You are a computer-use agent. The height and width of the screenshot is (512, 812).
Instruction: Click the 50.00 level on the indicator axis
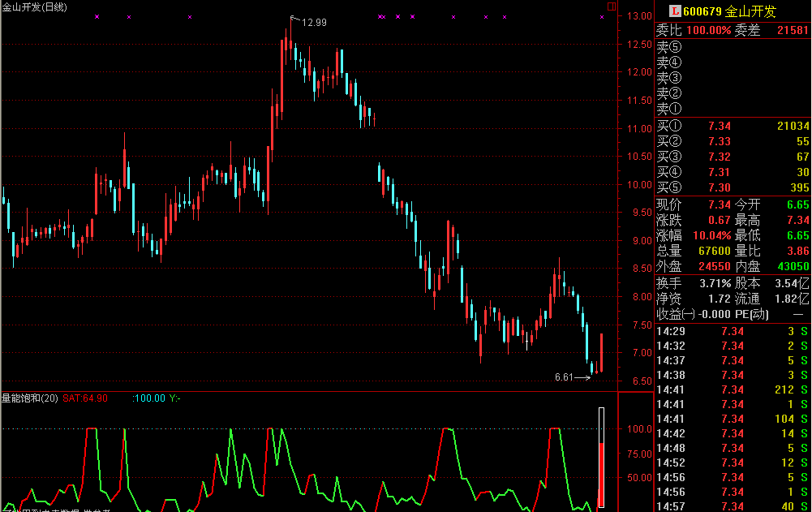pos(639,477)
